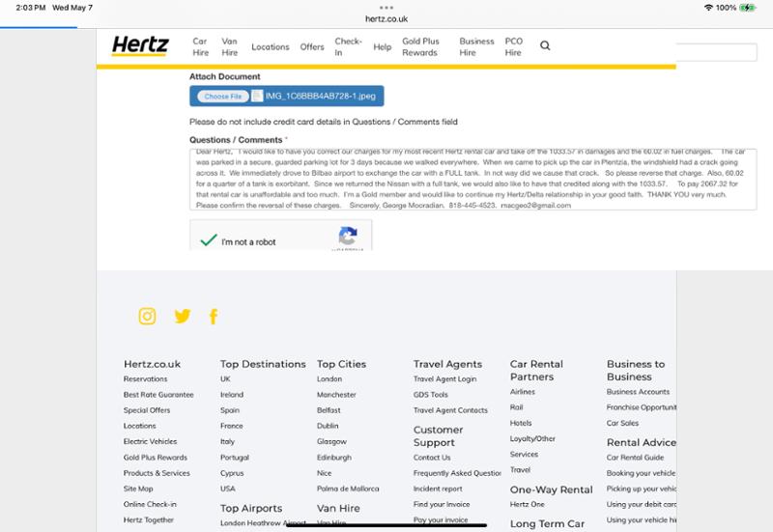This screenshot has width=773, height=532.
Task: Click inside the Questions / Comments text area
Action: point(472,180)
